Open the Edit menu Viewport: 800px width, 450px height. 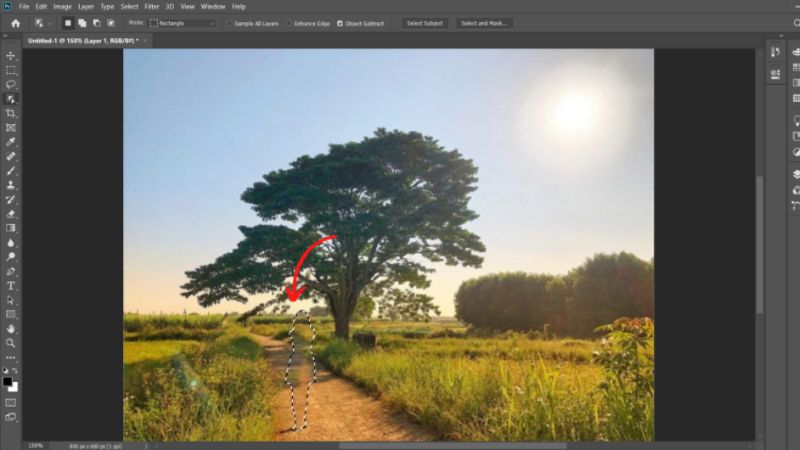pyautogui.click(x=41, y=7)
